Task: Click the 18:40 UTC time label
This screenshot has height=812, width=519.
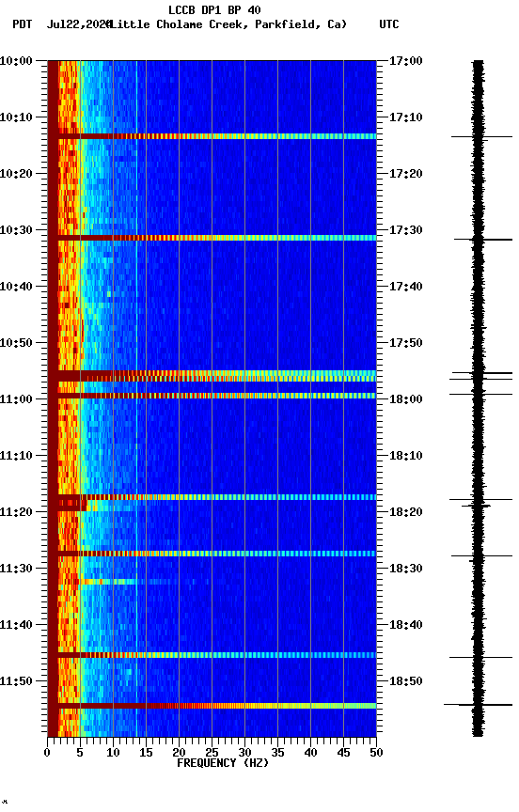Action: [x=406, y=626]
